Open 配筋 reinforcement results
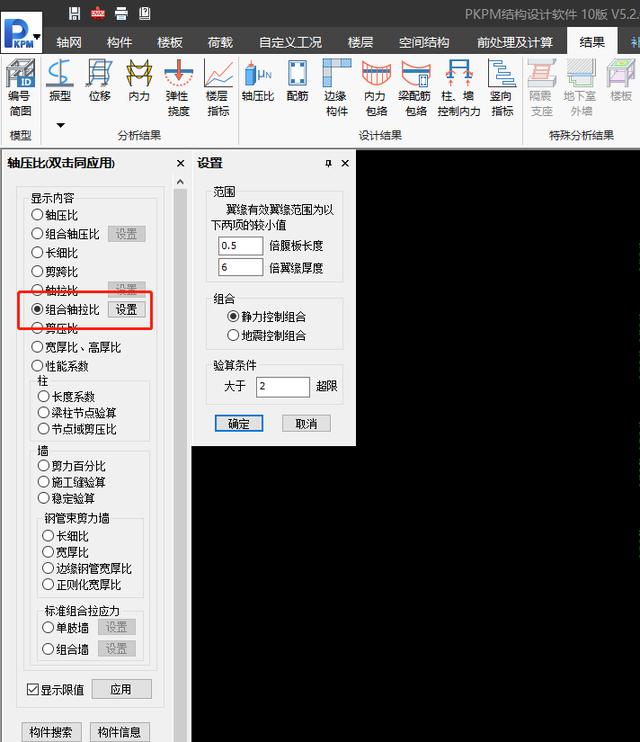640x742 pixels. point(297,80)
